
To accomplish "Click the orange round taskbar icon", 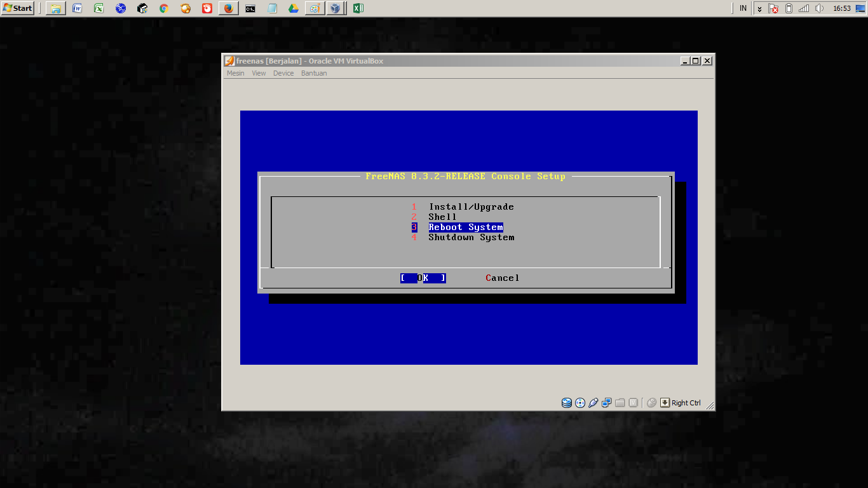I will [x=186, y=8].
